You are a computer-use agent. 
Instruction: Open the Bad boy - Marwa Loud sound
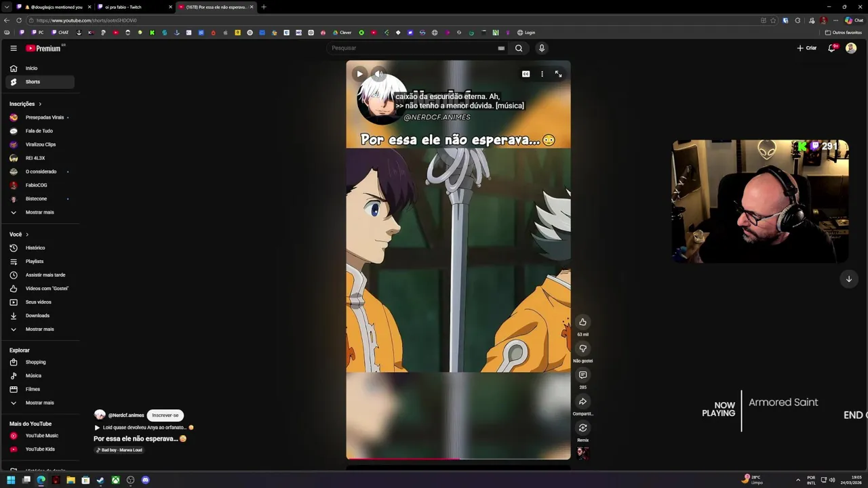[119, 450]
